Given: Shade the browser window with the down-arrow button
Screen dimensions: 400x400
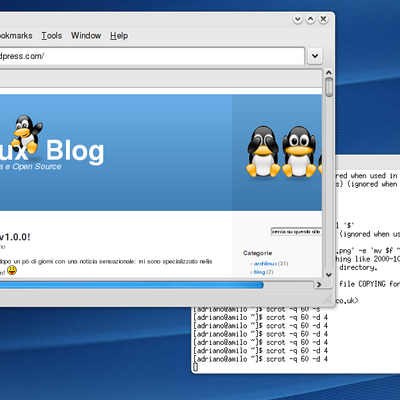Looking at the screenshot, I should point(298,19).
